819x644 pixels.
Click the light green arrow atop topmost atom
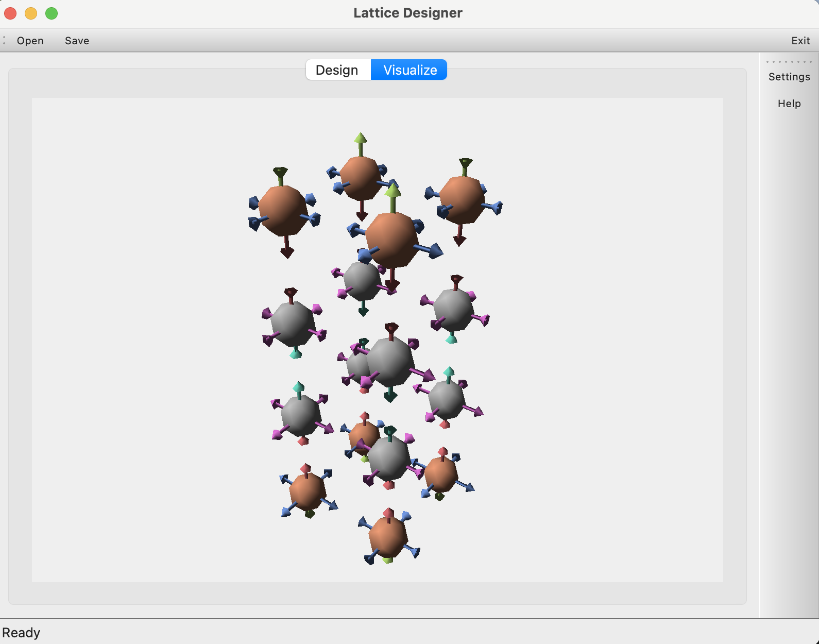pos(361,139)
